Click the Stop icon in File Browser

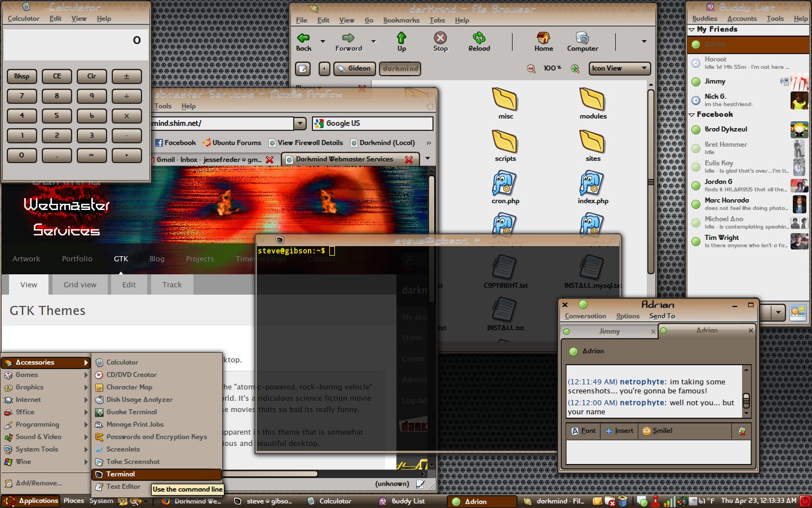(440, 38)
